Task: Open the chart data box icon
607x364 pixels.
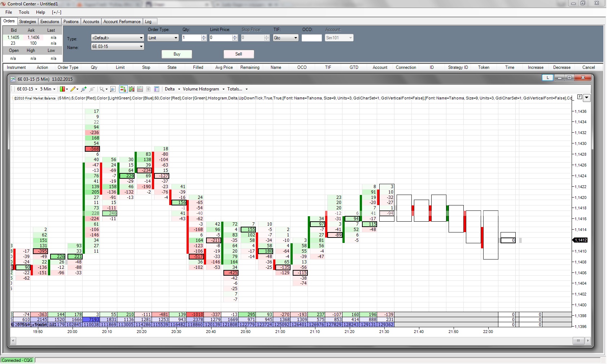Action: tap(157, 89)
